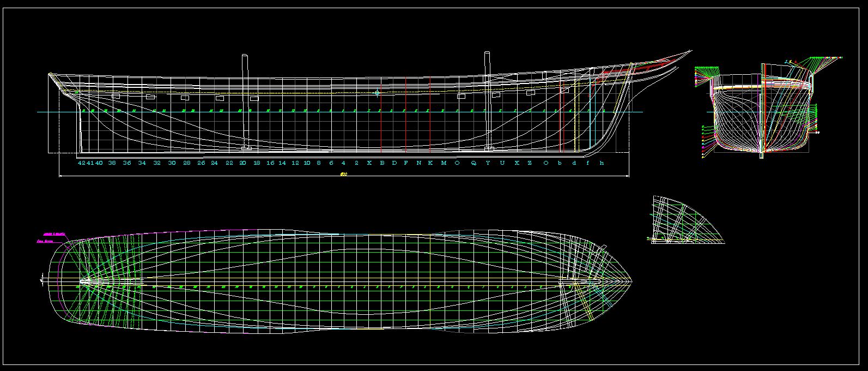Select station label K below the hull
Image resolution: width=868 pixels, height=371 pixels.
click(x=430, y=163)
